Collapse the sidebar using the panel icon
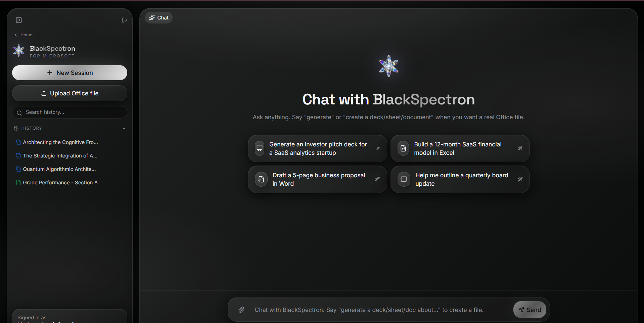644x323 pixels. 19,20
